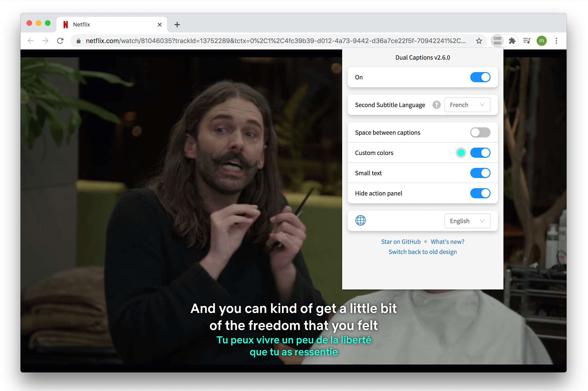The width and height of the screenshot is (588, 391).
Task: Click the browser menu three-dots icon
Action: (557, 41)
